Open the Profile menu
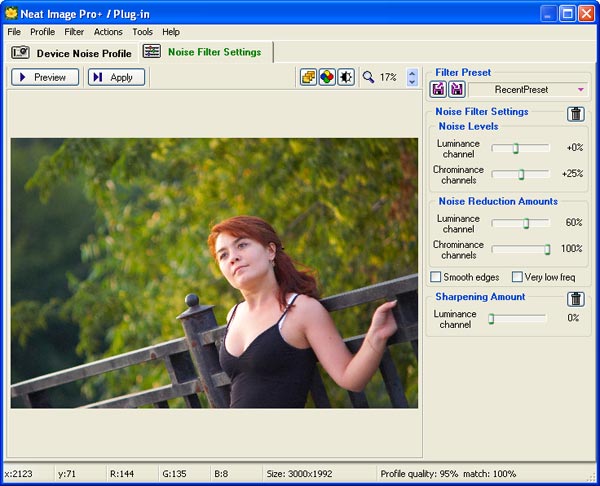The width and height of the screenshot is (600, 486). pyautogui.click(x=42, y=32)
